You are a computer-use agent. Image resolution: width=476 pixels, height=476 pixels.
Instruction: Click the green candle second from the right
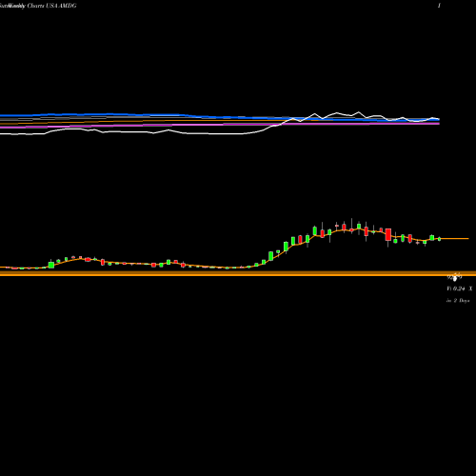point(432,238)
